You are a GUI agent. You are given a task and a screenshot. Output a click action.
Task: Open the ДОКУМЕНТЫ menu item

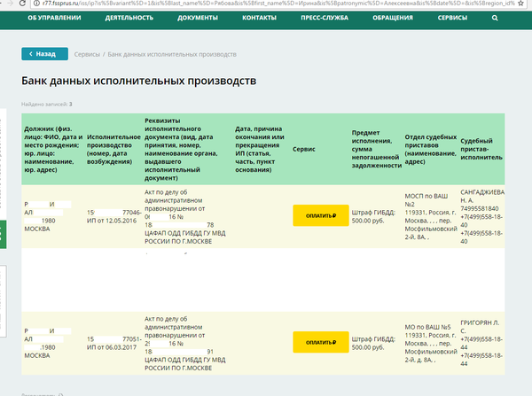pos(198,17)
